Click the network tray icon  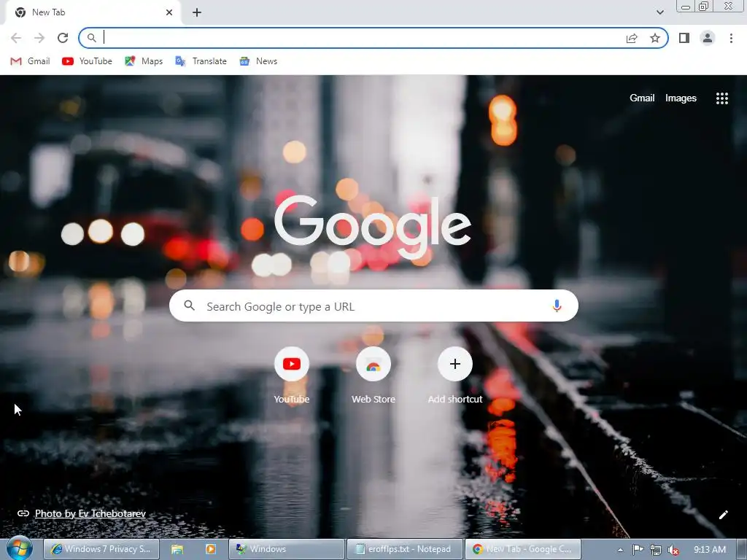[656, 550]
